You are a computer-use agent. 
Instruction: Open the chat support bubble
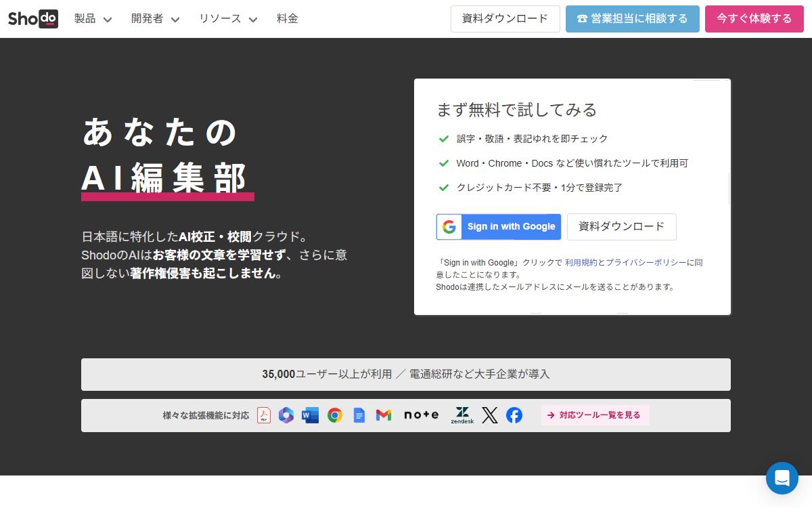tap(782, 478)
